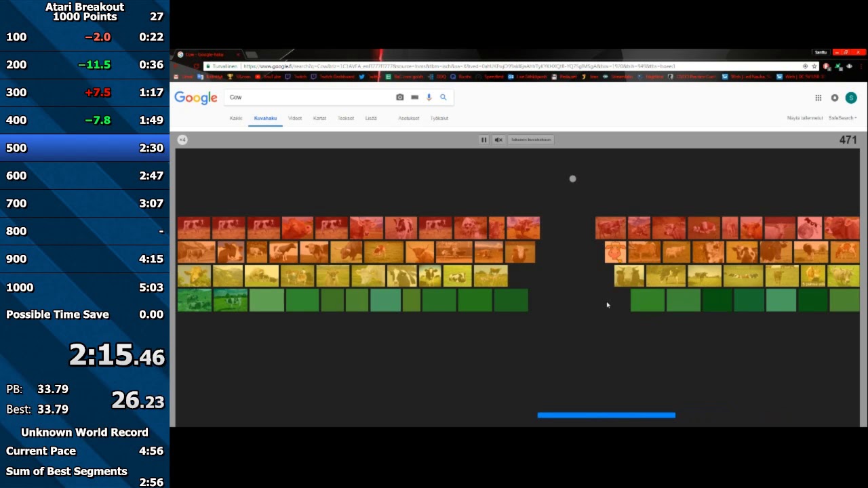The image size is (868, 488).
Task: Select the 200 points split row
Action: click(x=85, y=64)
